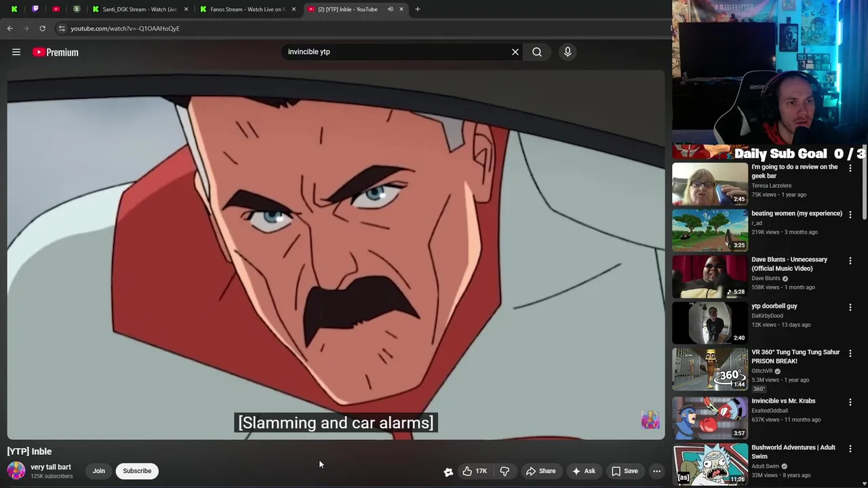This screenshot has height=488, width=868.
Task: Switch to pinned YouTube tab
Action: click(x=56, y=9)
